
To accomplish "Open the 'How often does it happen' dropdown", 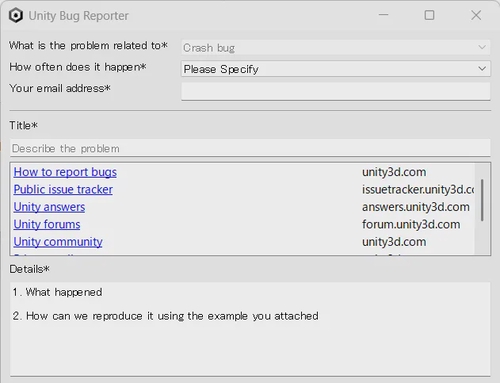I will coord(336,69).
